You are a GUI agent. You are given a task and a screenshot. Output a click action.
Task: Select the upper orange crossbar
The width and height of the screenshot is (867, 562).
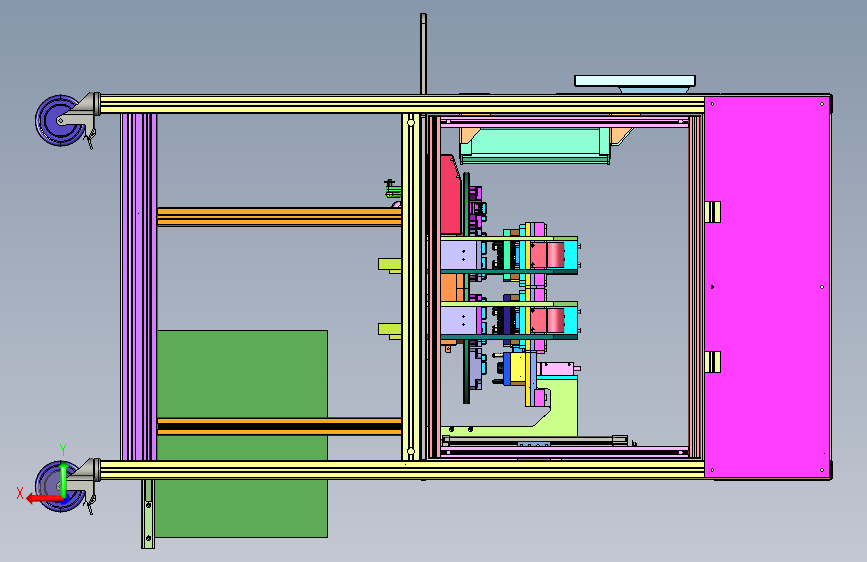(x=279, y=217)
